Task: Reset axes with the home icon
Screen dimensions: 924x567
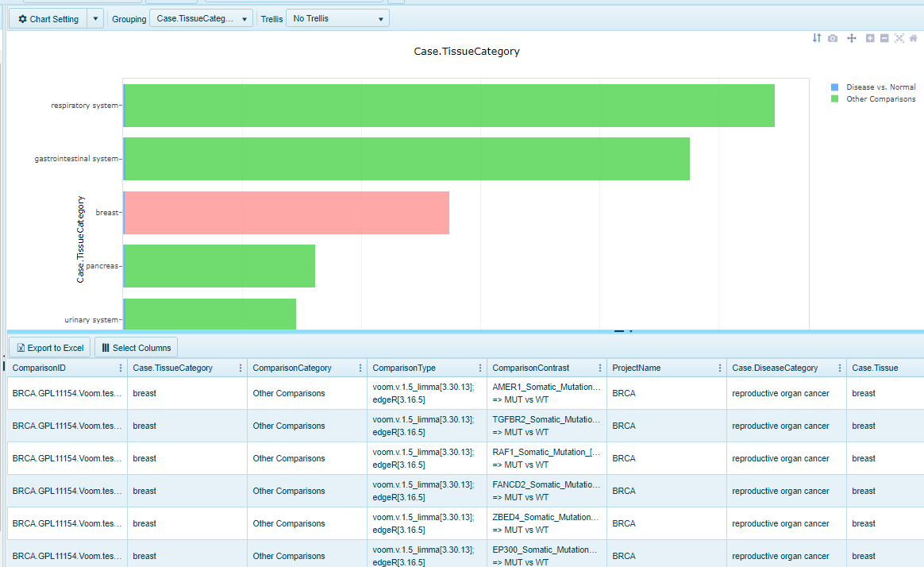Action: [x=913, y=38]
